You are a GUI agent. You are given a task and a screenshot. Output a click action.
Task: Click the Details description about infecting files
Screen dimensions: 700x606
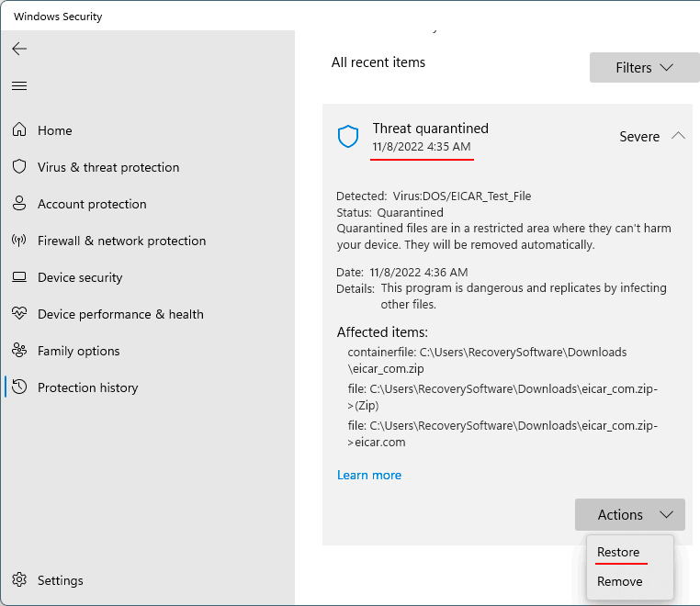coord(524,296)
